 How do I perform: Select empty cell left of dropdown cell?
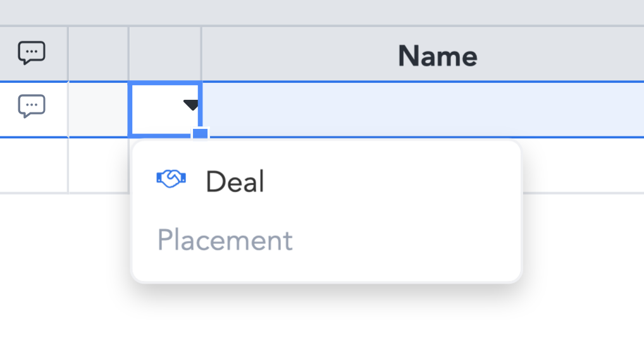[99, 109]
